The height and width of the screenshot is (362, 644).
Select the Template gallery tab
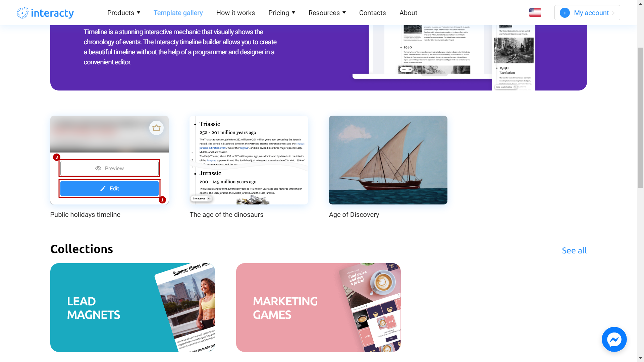pyautogui.click(x=178, y=13)
